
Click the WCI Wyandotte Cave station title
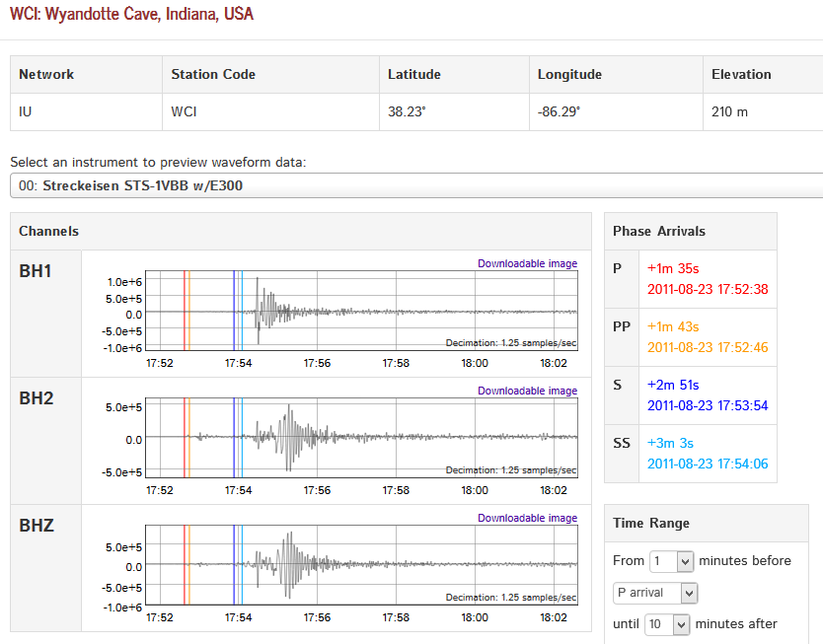pyautogui.click(x=131, y=14)
